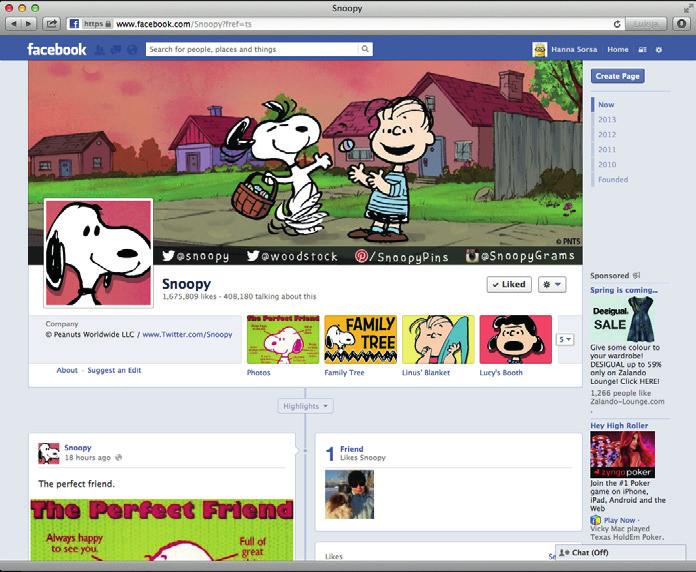Click the Create Page button

[x=617, y=76]
